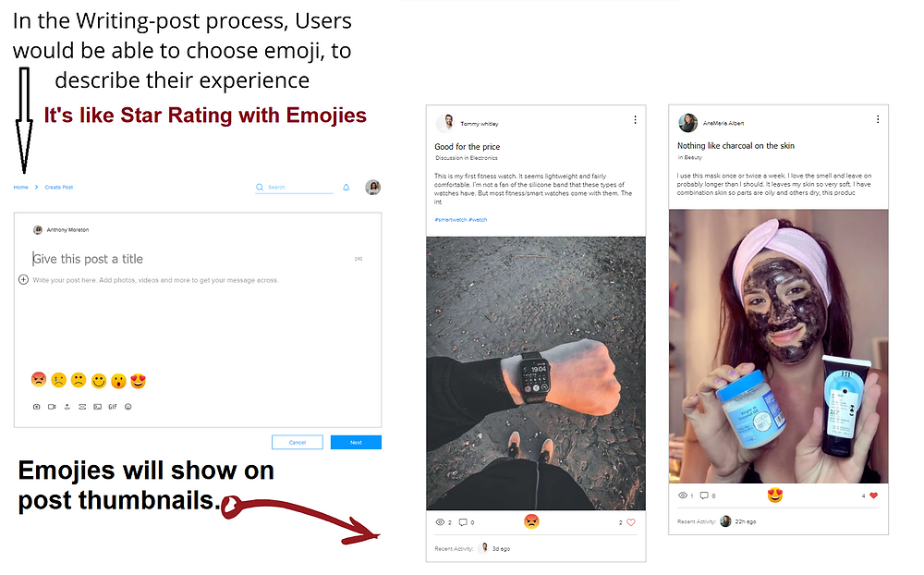
Task: Open three-dot menu on AnaMaria Albert's post
Action: click(878, 119)
